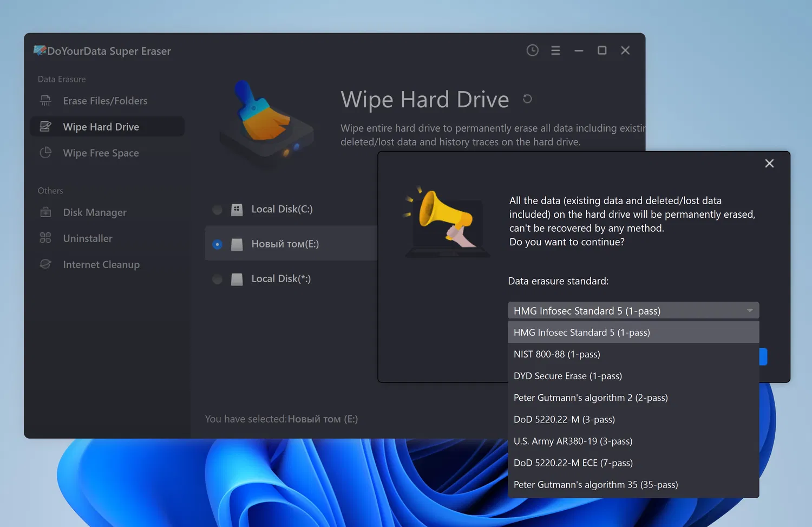Choose DYD Secure Erase (1-pass) option
Viewport: 812px width, 527px height.
click(633, 376)
